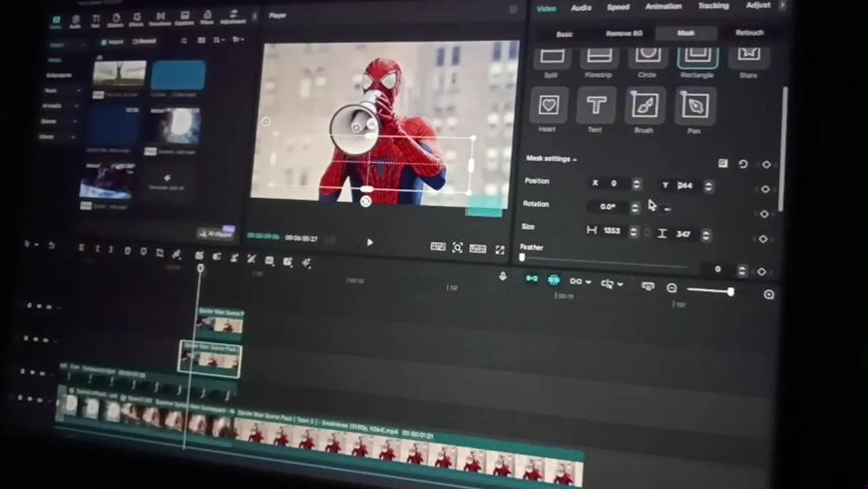Screen dimensions: 868x489
Task: Click the Position Y value stepper
Action: [708, 186]
